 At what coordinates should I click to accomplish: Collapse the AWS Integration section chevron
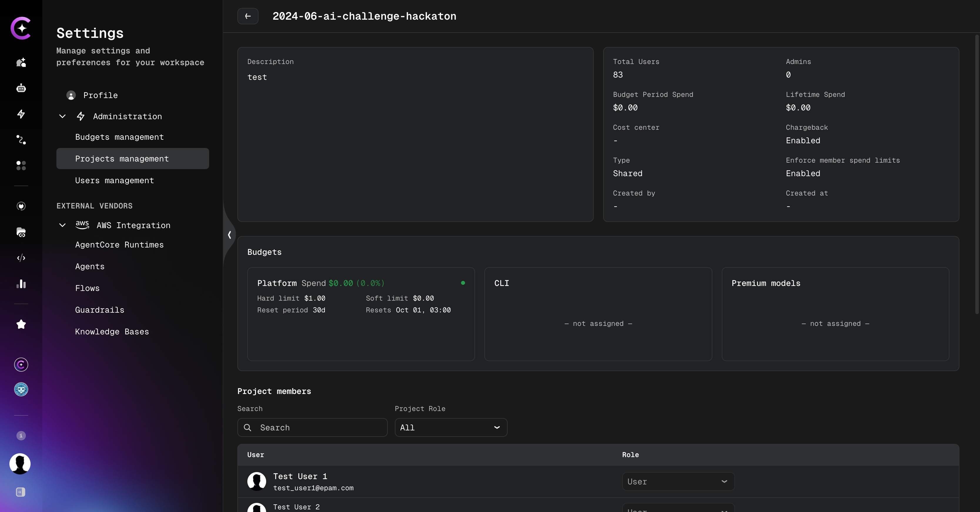[x=62, y=225]
